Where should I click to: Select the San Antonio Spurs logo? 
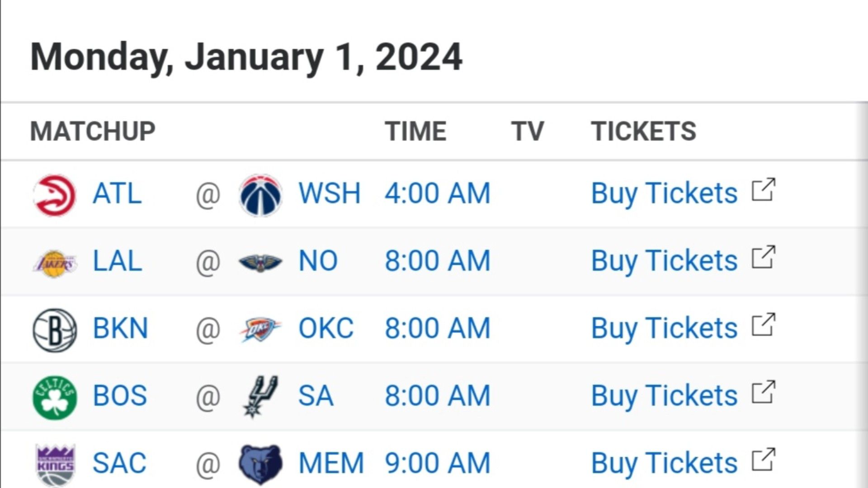pyautogui.click(x=260, y=396)
